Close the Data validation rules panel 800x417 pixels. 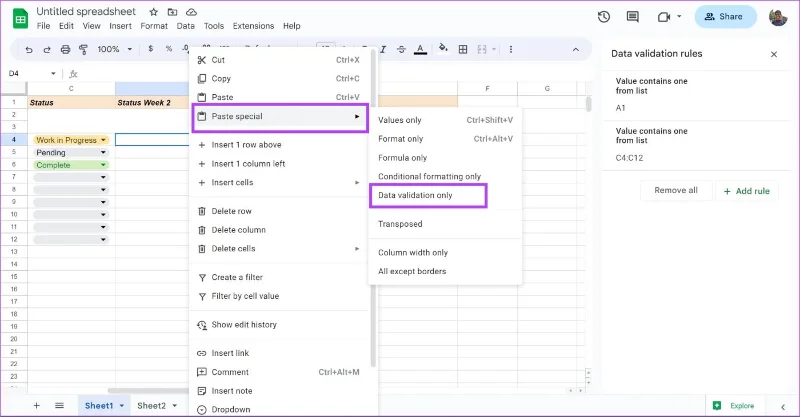coord(774,54)
